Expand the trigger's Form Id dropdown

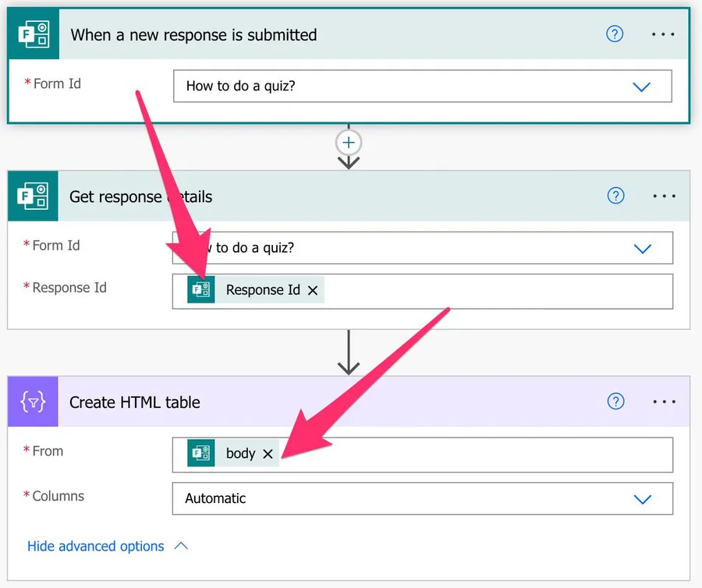[x=641, y=87]
